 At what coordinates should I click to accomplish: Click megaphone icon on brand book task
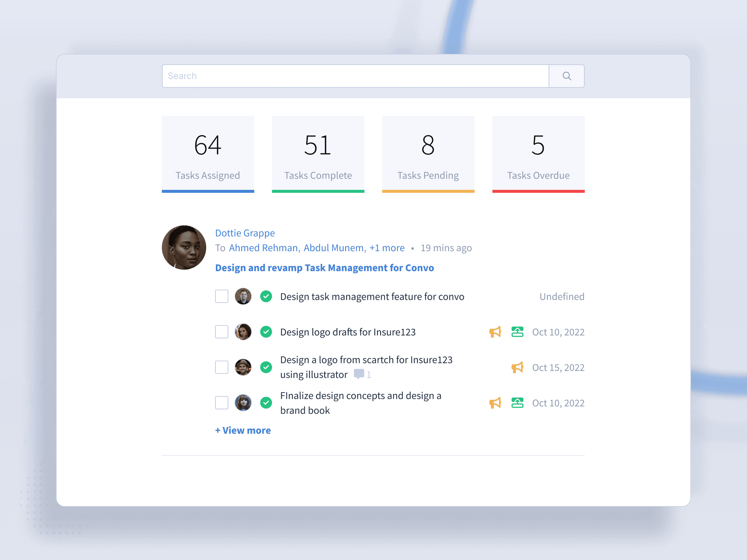(495, 403)
